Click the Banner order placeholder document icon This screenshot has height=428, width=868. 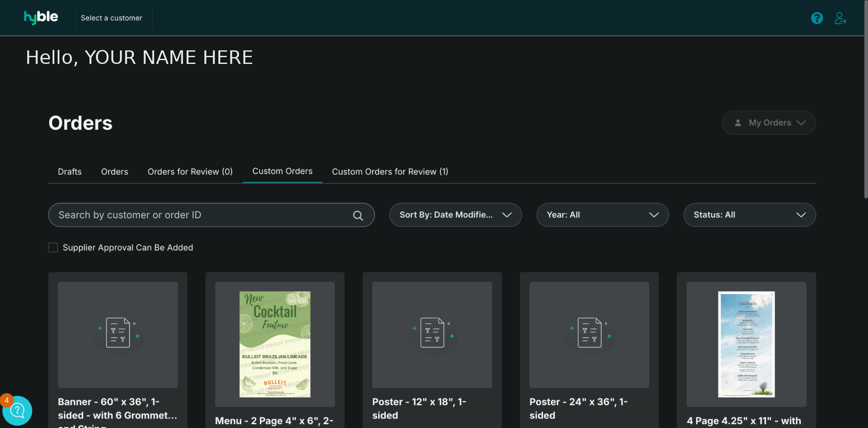[118, 333]
